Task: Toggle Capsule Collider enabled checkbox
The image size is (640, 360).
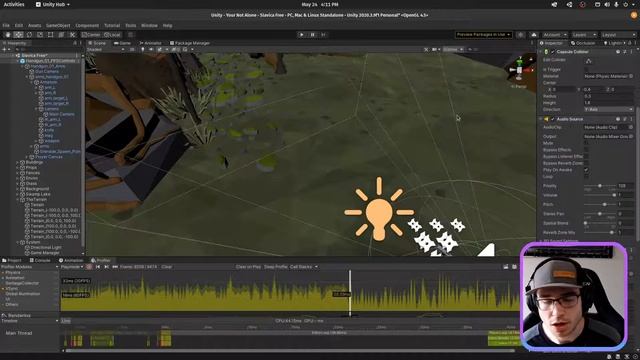Action: tap(553, 52)
